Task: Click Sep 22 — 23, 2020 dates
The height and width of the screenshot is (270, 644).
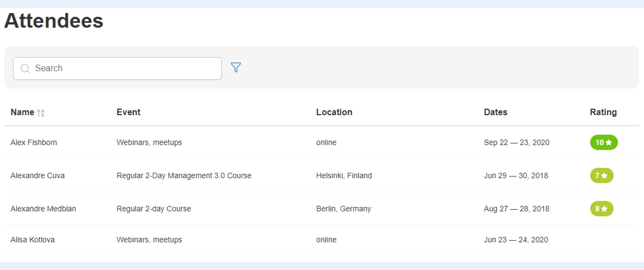Action: 517,142
